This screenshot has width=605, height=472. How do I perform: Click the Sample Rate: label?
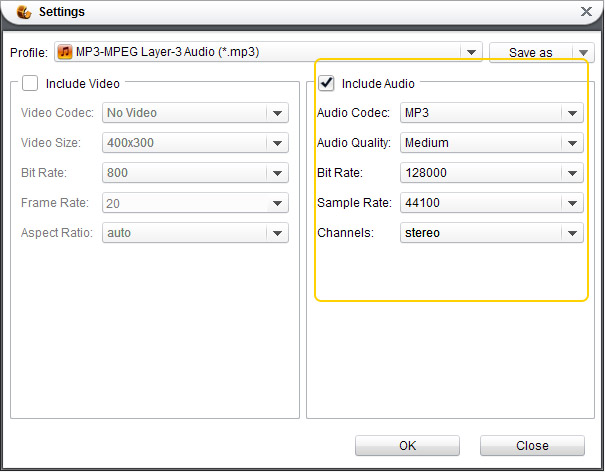[x=354, y=203]
